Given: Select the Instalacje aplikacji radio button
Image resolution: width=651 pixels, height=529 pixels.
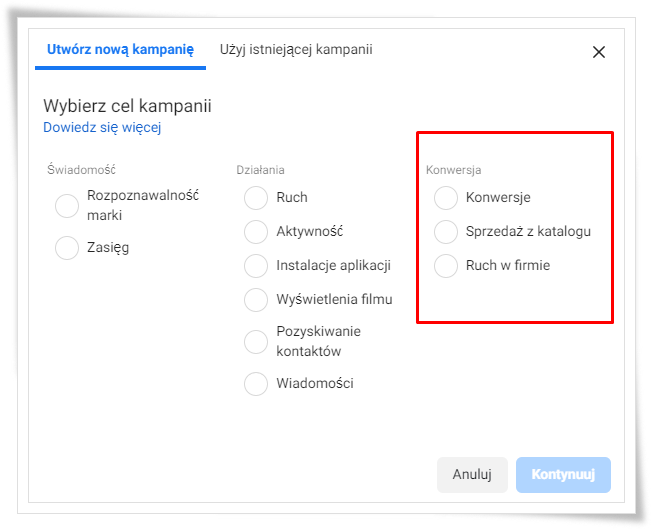Looking at the screenshot, I should point(256,266).
